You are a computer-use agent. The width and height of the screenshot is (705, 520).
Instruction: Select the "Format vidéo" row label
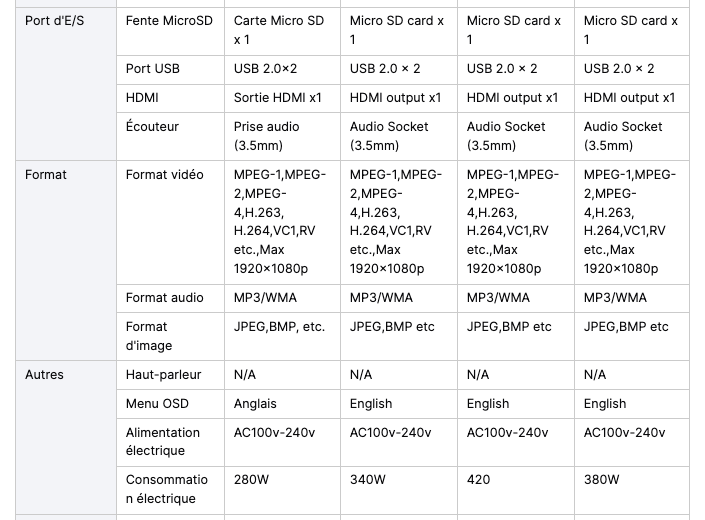pos(165,175)
